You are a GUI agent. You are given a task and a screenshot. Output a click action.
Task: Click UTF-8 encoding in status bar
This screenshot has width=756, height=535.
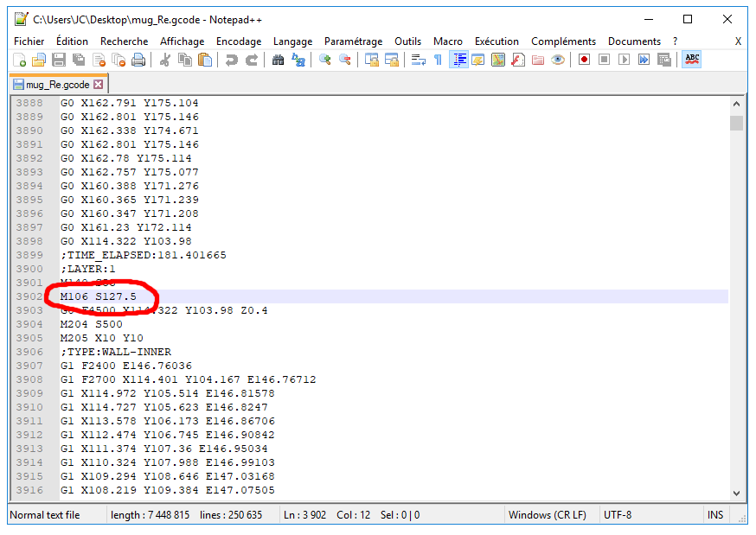coord(617,515)
